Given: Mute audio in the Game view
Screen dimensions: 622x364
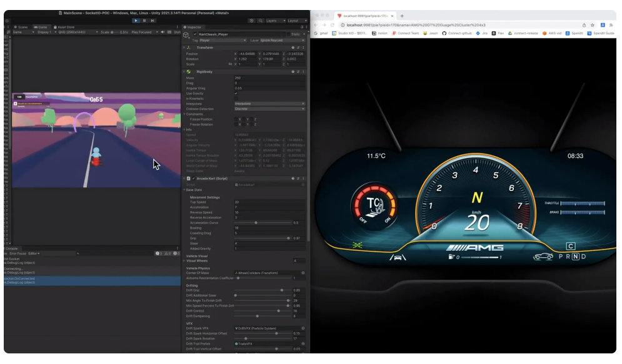Looking at the screenshot, I should click(163, 32).
